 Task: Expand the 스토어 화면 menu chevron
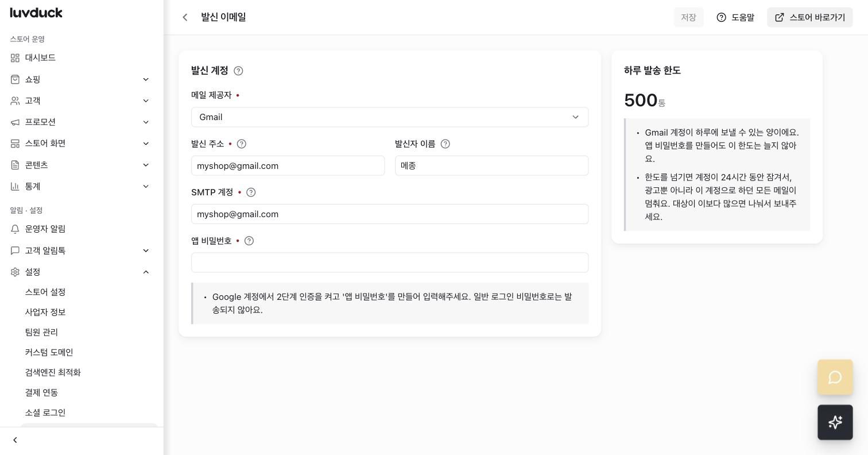pyautogui.click(x=146, y=144)
